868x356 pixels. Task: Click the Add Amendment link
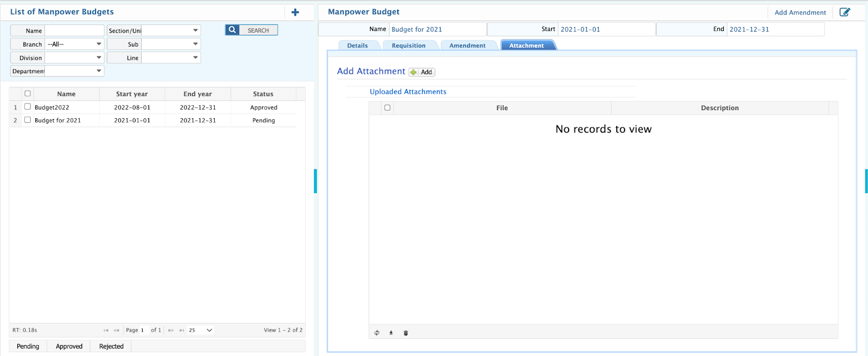[800, 12]
